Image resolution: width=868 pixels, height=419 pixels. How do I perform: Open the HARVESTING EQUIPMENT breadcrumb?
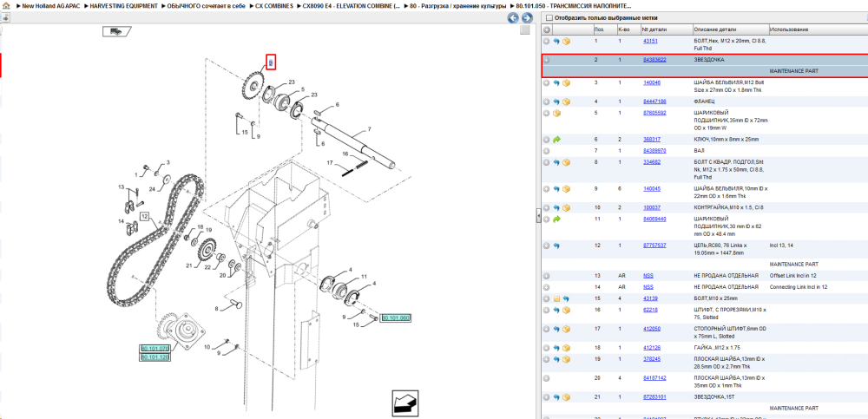coord(124,5)
